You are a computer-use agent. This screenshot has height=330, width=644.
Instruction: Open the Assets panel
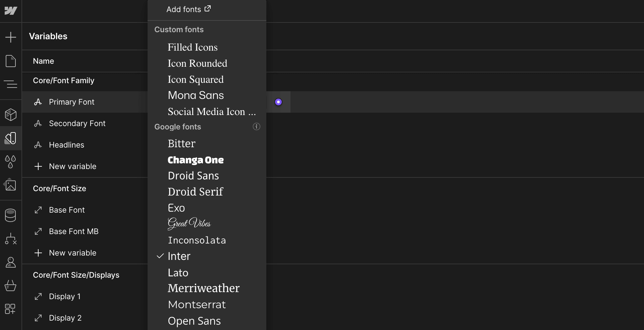point(11,185)
